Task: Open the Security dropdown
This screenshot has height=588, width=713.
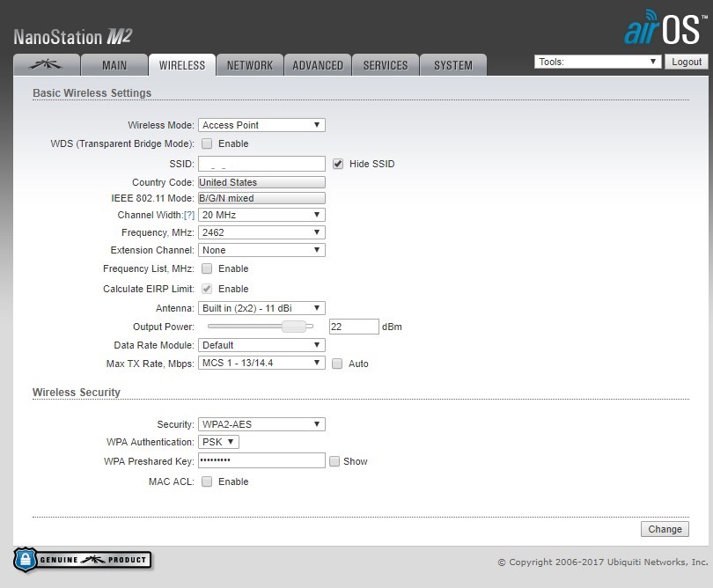Action: click(x=261, y=424)
